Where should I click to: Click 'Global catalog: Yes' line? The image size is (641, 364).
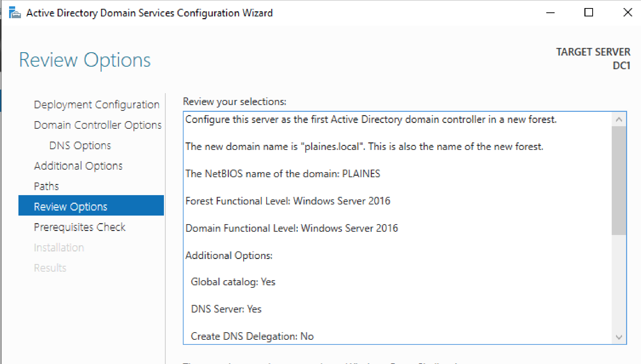233,282
